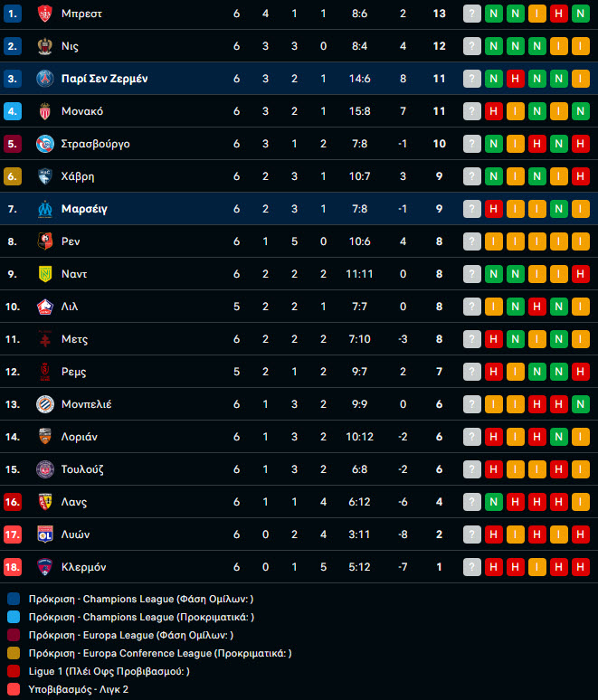Click the red H form badge next to Μονακό's question mark
This screenshot has height=700, width=598.
pos(493,111)
